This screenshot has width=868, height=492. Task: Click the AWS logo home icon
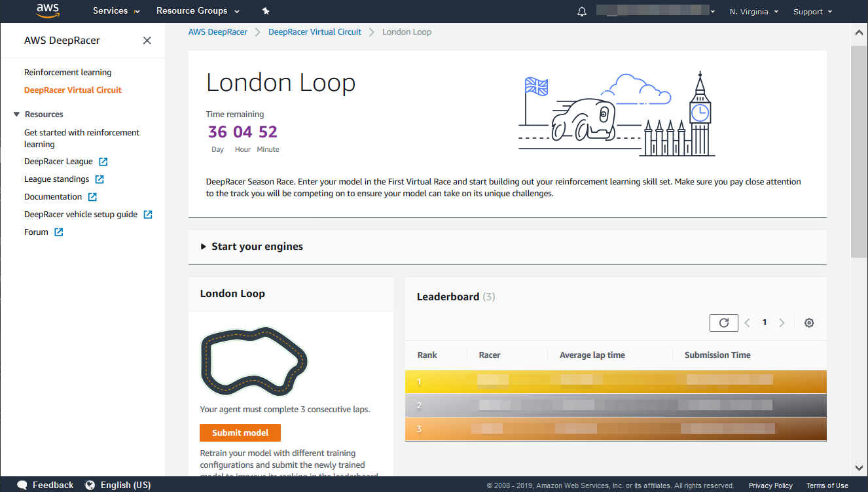[x=48, y=10]
